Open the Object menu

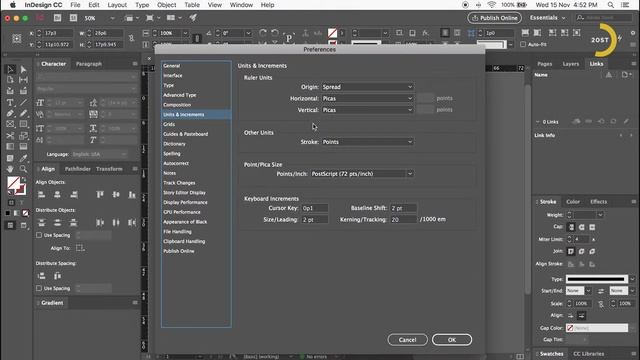coord(167,5)
